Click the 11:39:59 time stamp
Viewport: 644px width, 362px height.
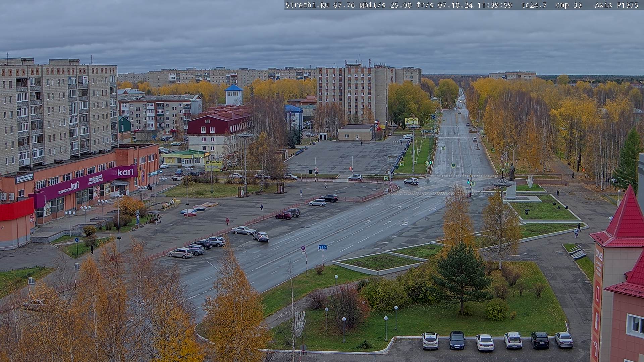[x=495, y=5]
